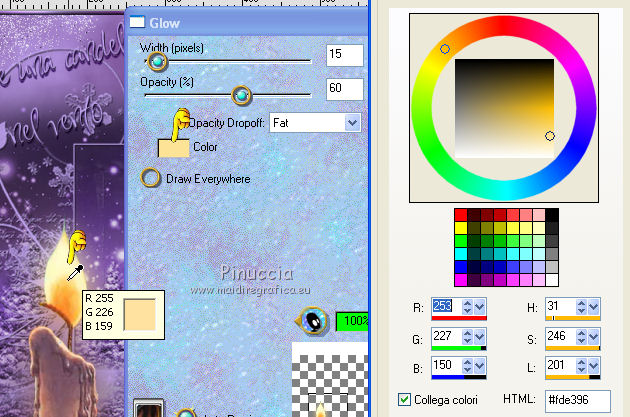Click the saturation-lightness square marker
The image size is (630, 417).
click(x=550, y=136)
